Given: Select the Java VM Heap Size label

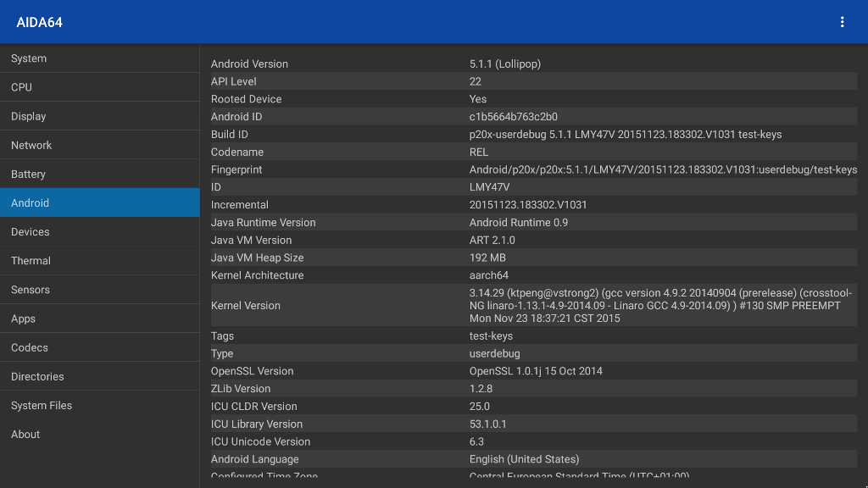Looking at the screenshot, I should point(257,258).
